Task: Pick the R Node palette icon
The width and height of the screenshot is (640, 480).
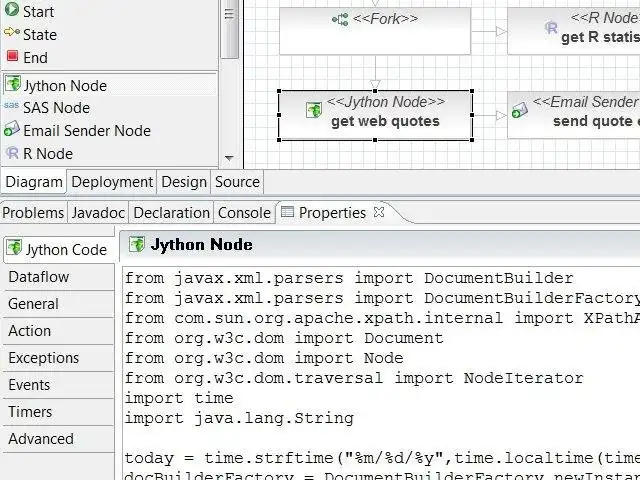Action: pos(12,153)
